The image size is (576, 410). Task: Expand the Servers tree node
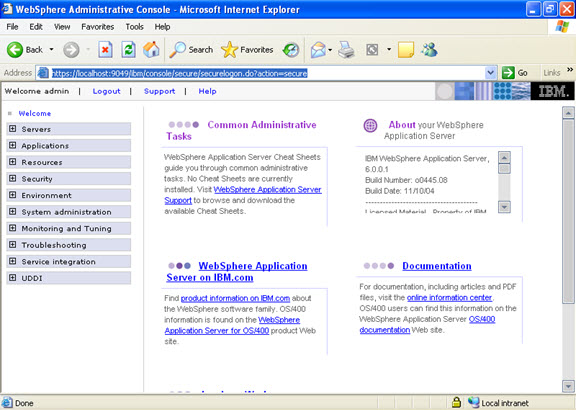tap(12, 129)
